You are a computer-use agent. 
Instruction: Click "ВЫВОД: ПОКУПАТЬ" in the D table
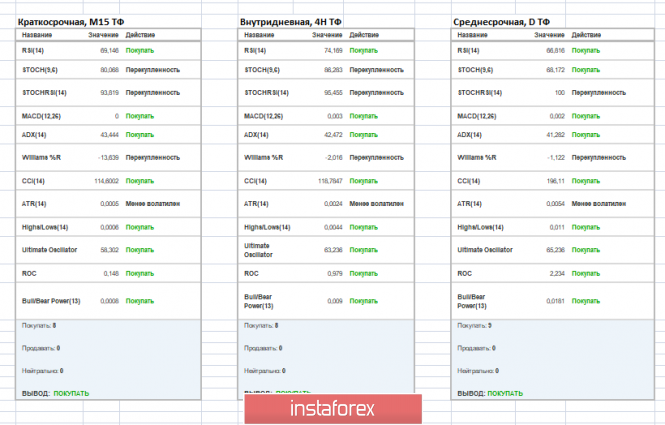(x=490, y=394)
